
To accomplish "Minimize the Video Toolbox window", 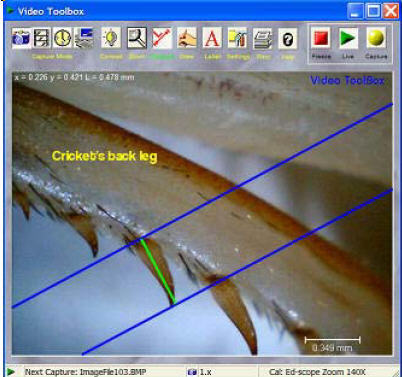I will click(355, 11).
